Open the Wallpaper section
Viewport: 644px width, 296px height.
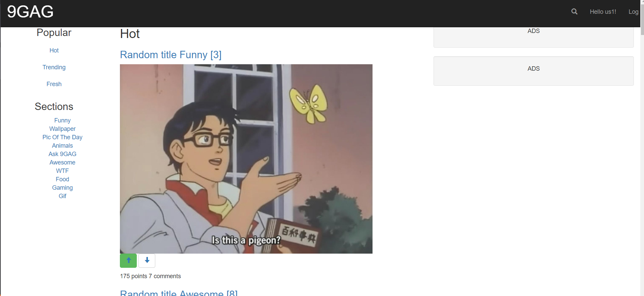(x=62, y=129)
